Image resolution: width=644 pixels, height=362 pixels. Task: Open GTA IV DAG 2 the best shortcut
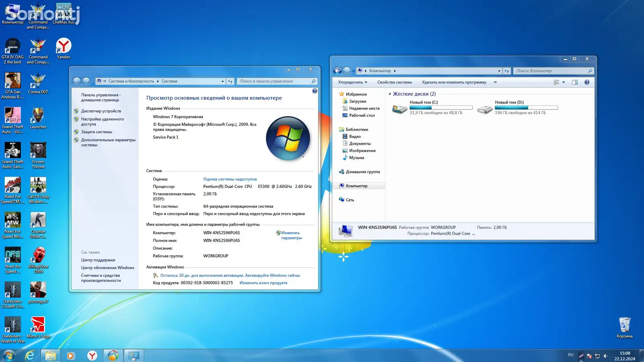click(12, 51)
